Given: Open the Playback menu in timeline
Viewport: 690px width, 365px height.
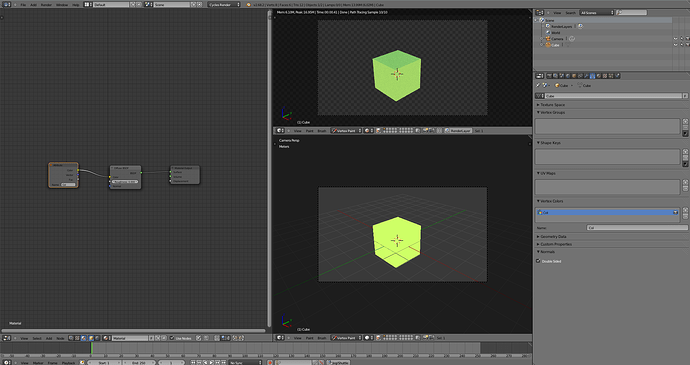Looking at the screenshot, I should pos(68,362).
